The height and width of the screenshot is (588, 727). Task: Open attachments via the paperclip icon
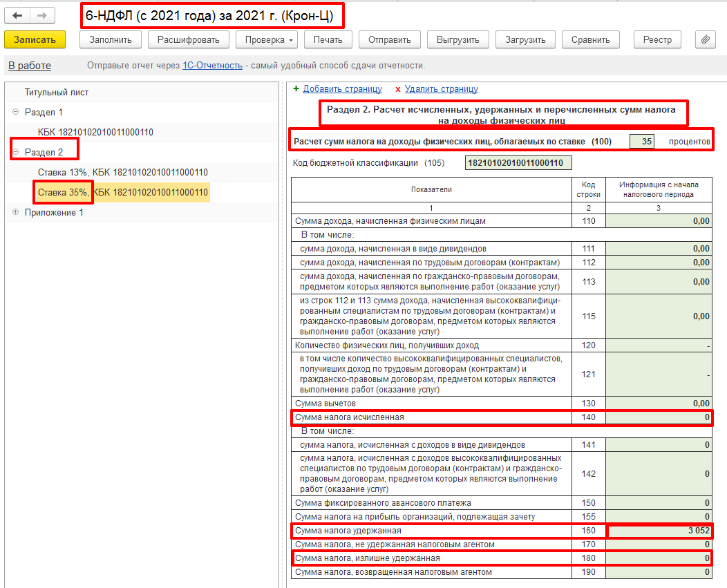tap(705, 39)
